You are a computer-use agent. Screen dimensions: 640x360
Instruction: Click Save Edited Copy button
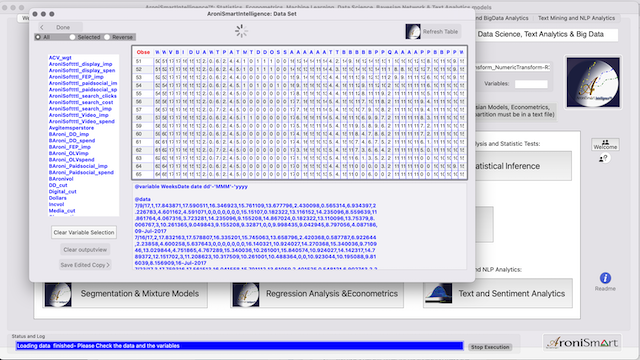(85, 265)
